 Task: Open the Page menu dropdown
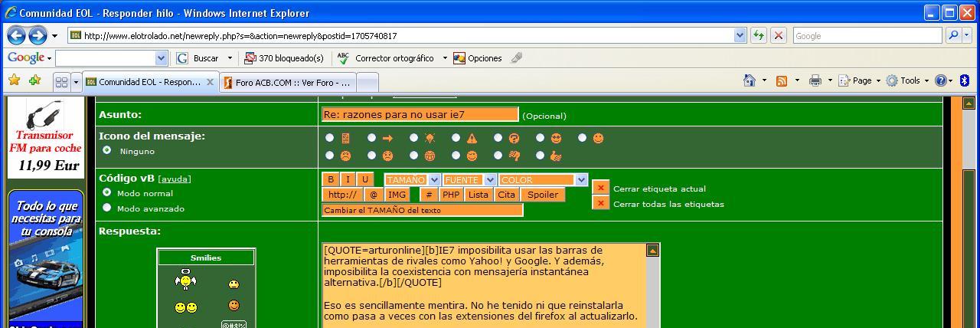tap(859, 80)
